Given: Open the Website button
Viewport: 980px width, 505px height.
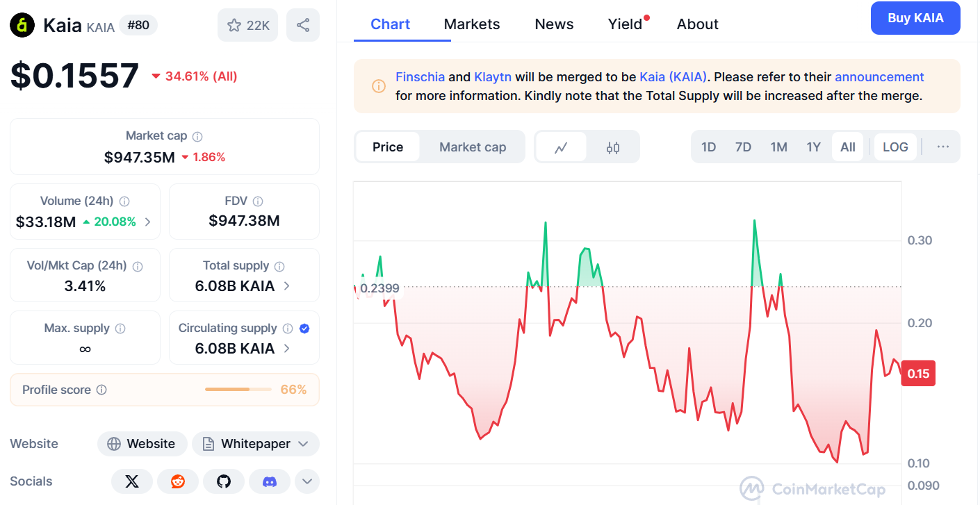Looking at the screenshot, I should (x=142, y=444).
